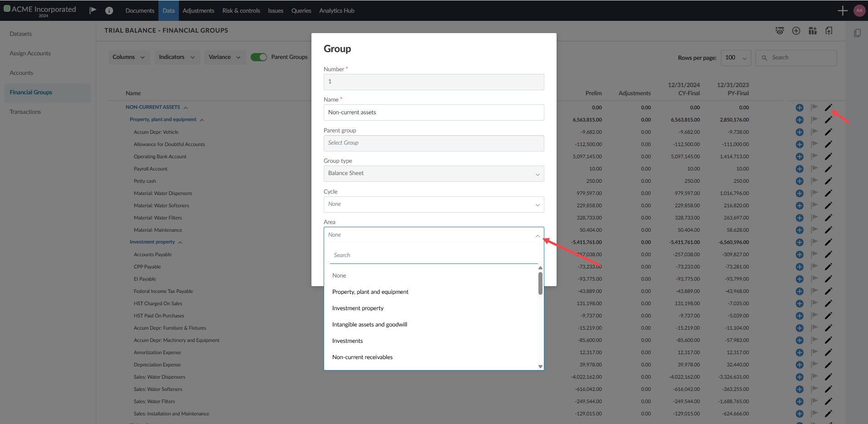Collapse the Investment property group
The height and width of the screenshot is (424, 868).
(180, 243)
